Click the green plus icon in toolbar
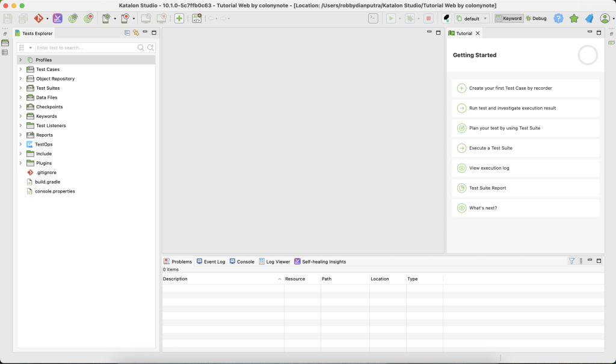Image resolution: width=616 pixels, height=364 pixels. point(179,19)
